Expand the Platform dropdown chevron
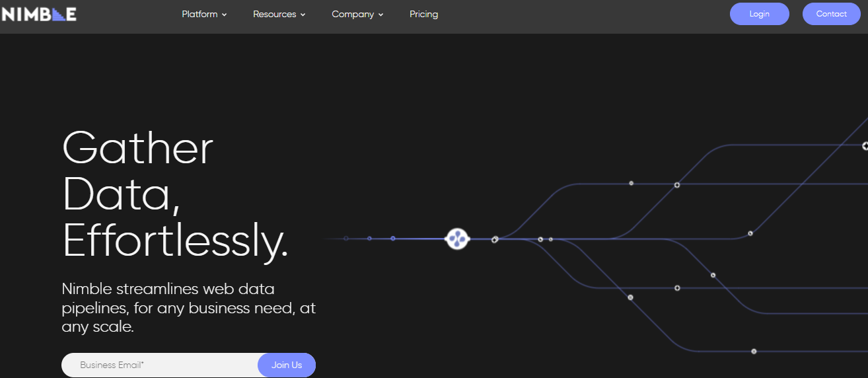 pos(225,15)
